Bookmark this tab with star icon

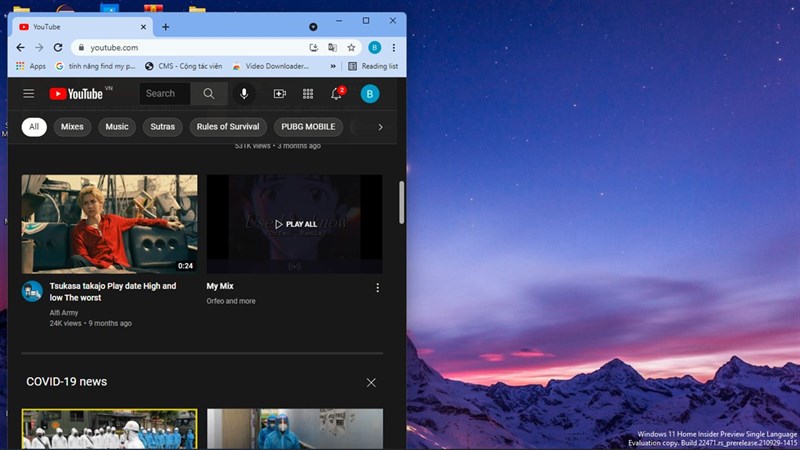tap(351, 47)
